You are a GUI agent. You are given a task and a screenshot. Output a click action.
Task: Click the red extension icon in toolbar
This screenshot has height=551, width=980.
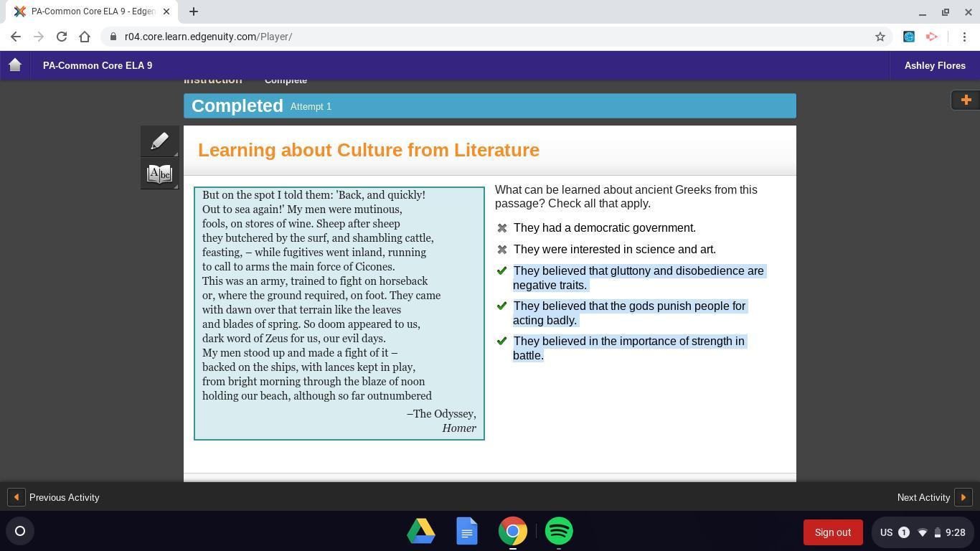(932, 37)
